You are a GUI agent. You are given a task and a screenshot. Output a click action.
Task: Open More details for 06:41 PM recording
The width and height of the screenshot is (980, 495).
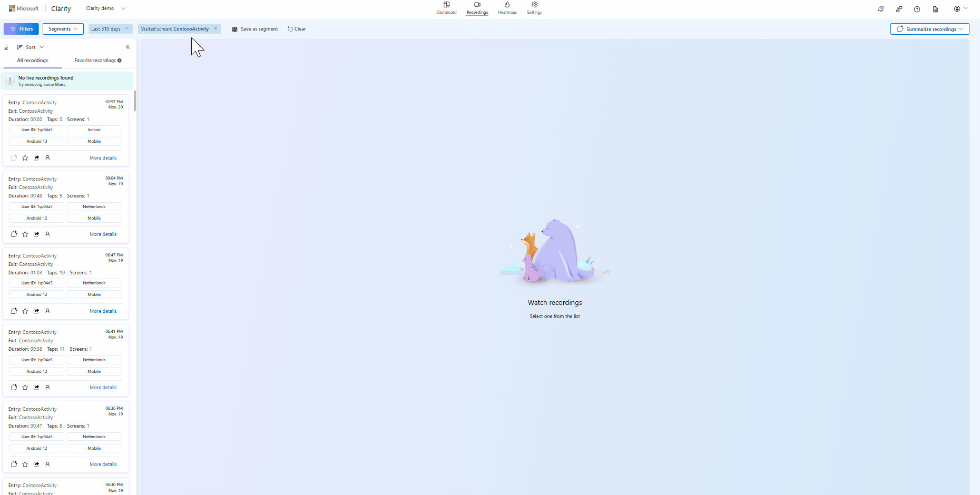pos(103,388)
